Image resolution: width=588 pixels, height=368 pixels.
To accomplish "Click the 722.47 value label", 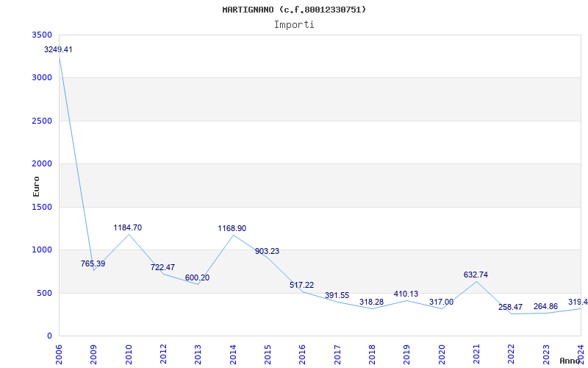I will coord(162,267).
